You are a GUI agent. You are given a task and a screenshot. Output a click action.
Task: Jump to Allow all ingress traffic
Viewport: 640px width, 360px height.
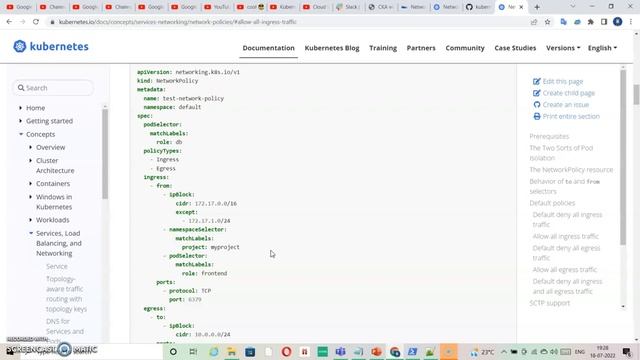click(x=565, y=236)
